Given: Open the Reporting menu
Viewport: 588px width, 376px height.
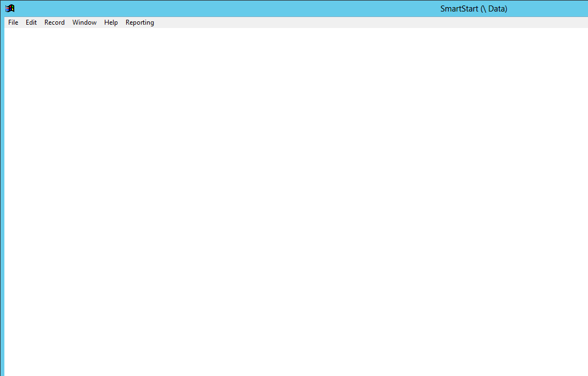Looking at the screenshot, I should (140, 22).
